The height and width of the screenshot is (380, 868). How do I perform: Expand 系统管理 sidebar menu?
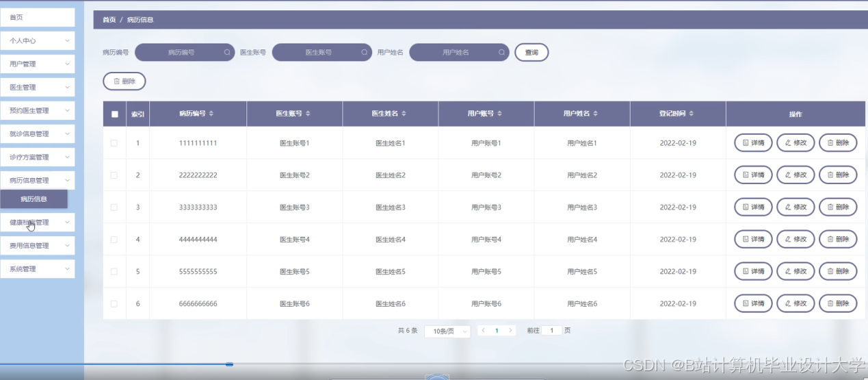click(x=38, y=269)
